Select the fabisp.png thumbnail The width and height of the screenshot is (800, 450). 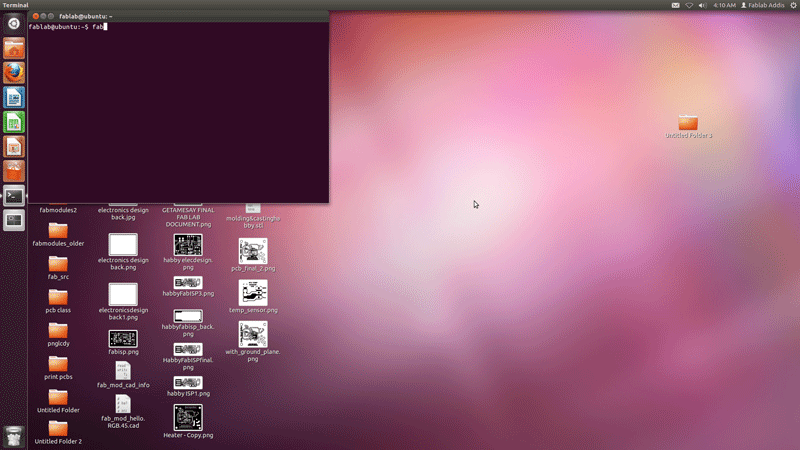click(x=123, y=338)
